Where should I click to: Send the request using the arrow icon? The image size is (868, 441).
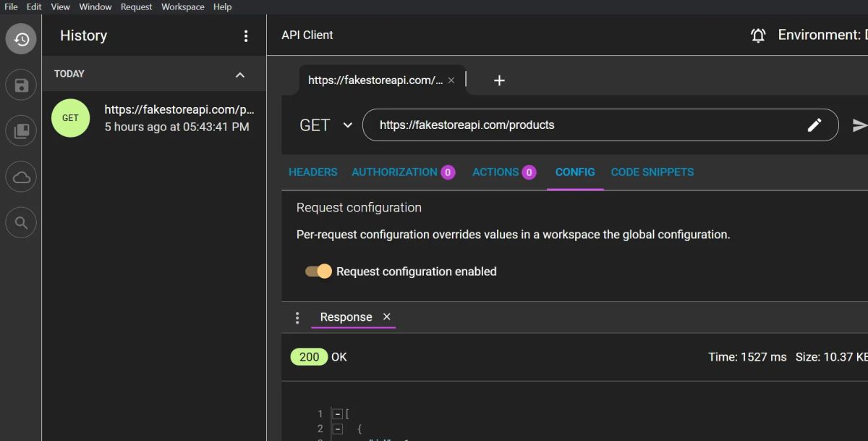pos(861,125)
